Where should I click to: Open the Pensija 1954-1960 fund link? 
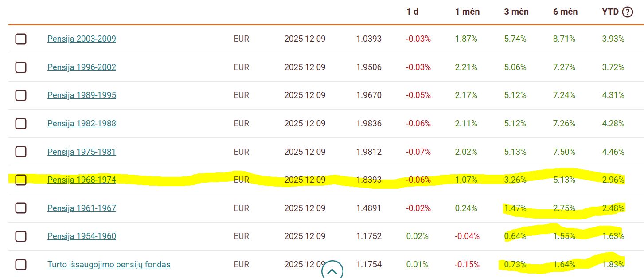[x=82, y=236]
